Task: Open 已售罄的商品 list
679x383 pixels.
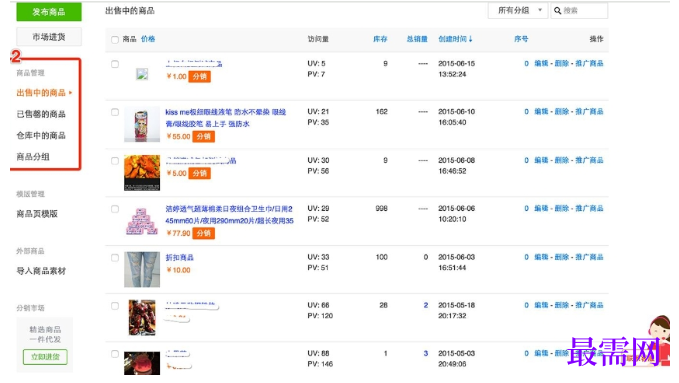Action: [x=41, y=114]
